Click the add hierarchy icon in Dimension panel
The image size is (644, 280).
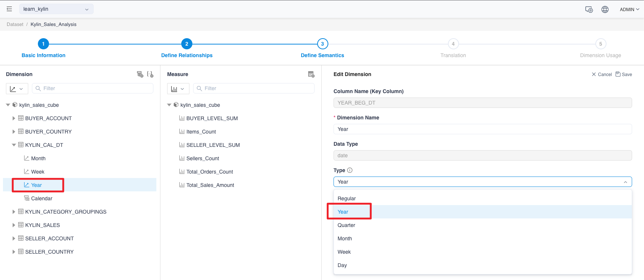[x=140, y=74]
